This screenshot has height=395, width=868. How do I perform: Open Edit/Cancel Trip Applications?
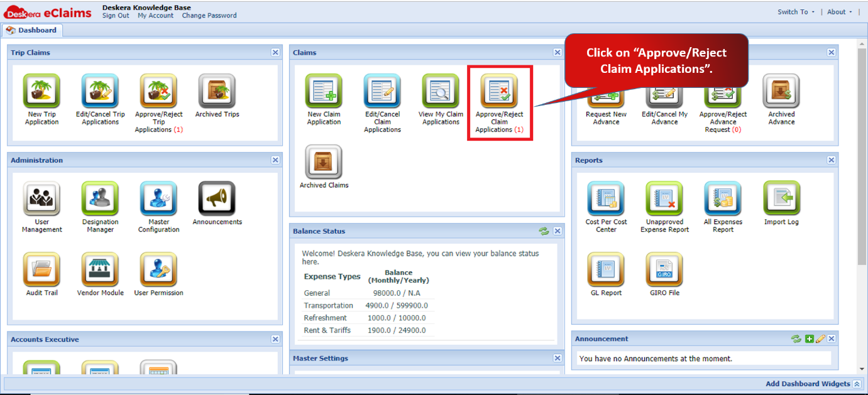100,92
